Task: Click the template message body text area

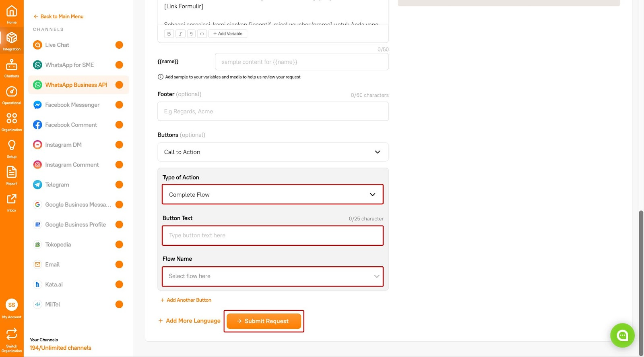Action: (x=273, y=12)
